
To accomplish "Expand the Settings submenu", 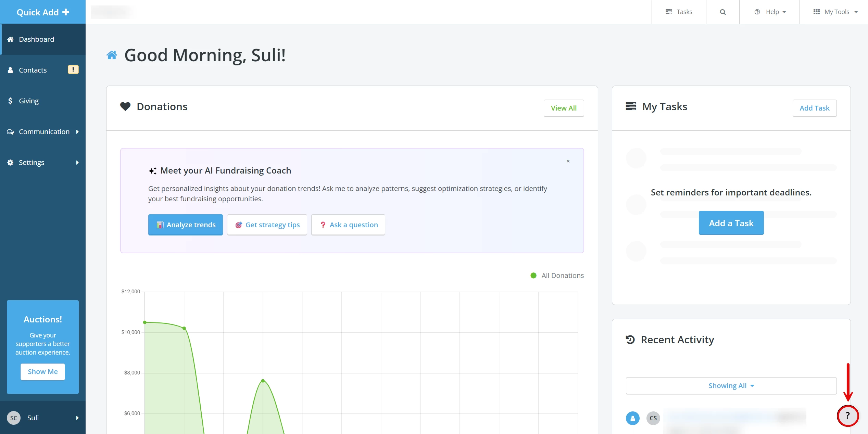I will (x=43, y=163).
